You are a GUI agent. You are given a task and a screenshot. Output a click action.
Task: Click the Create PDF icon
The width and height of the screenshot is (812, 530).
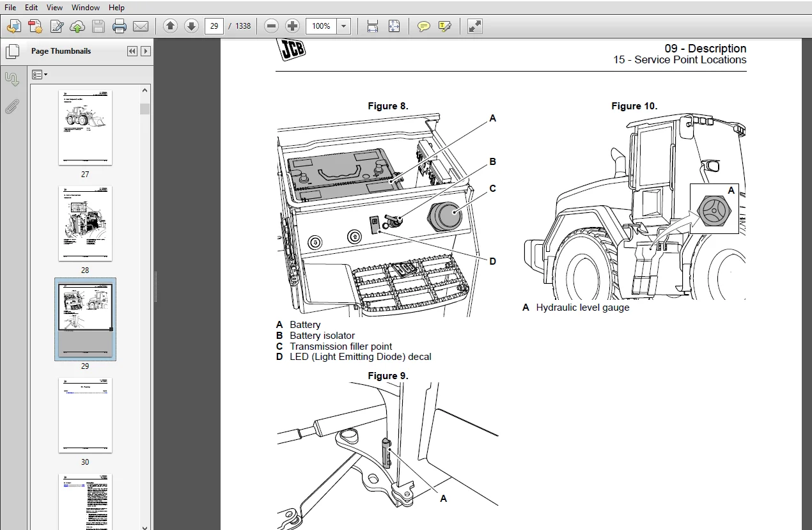click(35, 26)
